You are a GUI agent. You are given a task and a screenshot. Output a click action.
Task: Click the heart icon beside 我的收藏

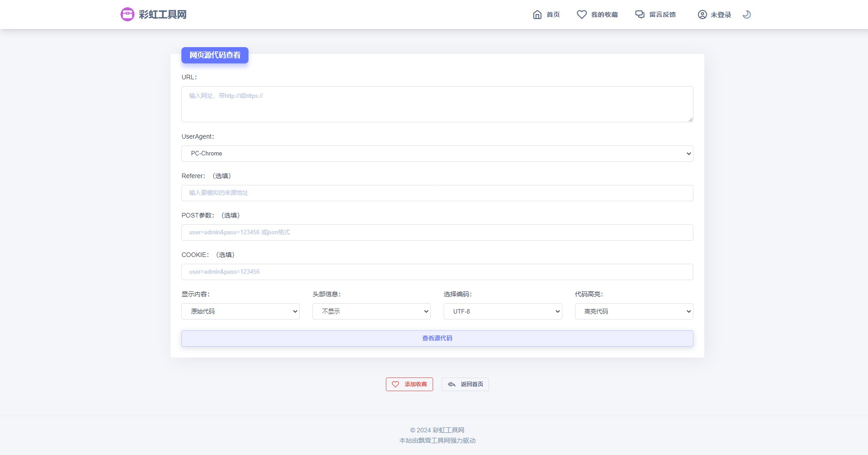click(581, 15)
